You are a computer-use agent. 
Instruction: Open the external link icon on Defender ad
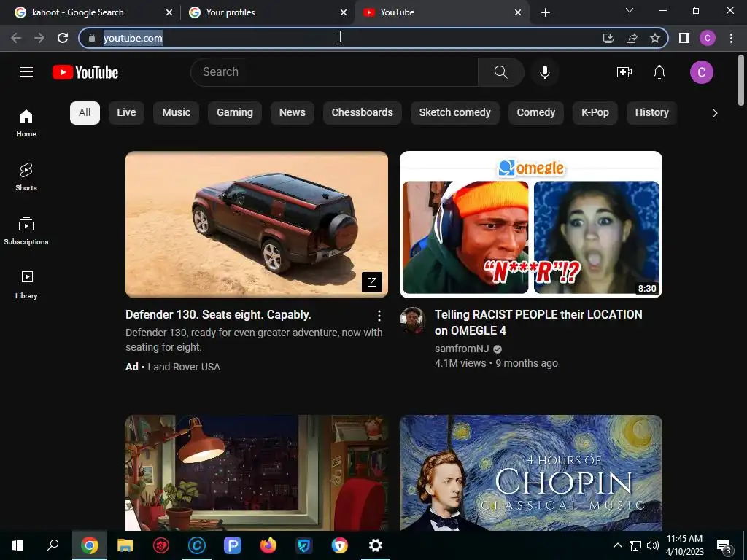pos(372,282)
